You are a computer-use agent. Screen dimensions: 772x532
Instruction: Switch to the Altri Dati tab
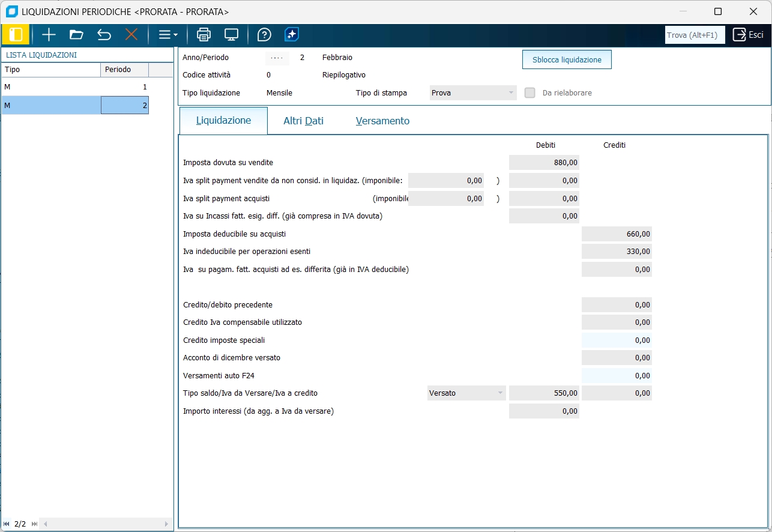(303, 121)
